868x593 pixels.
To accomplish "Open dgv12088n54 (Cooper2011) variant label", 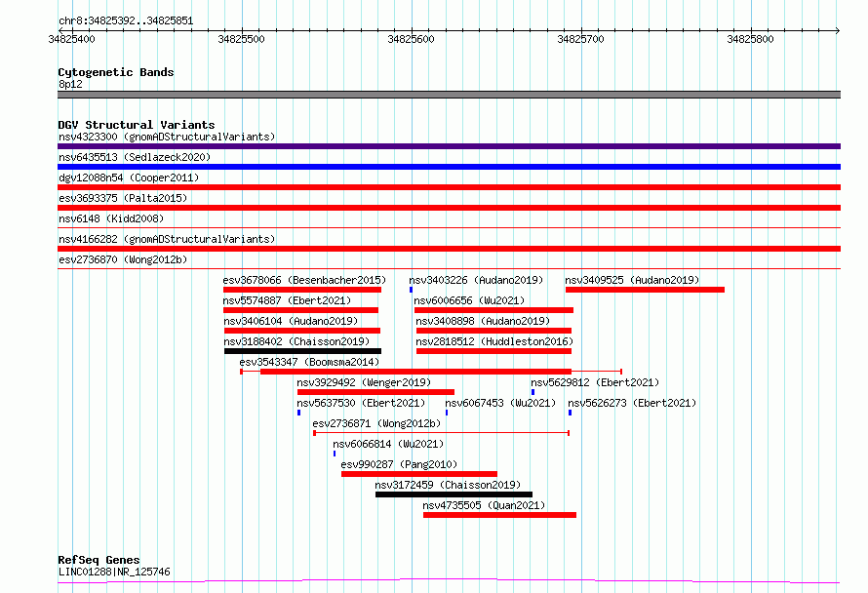I will (x=129, y=178).
